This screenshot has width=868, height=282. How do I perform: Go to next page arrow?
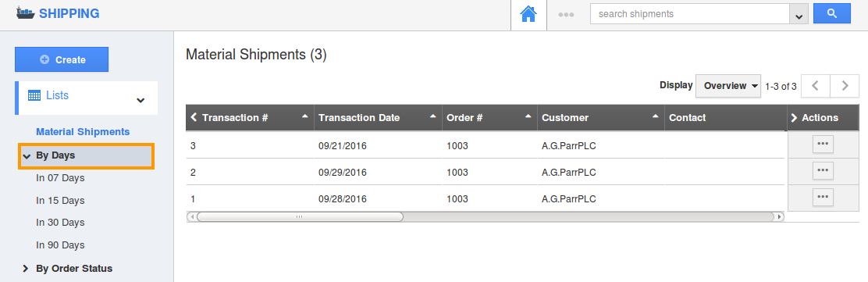845,86
